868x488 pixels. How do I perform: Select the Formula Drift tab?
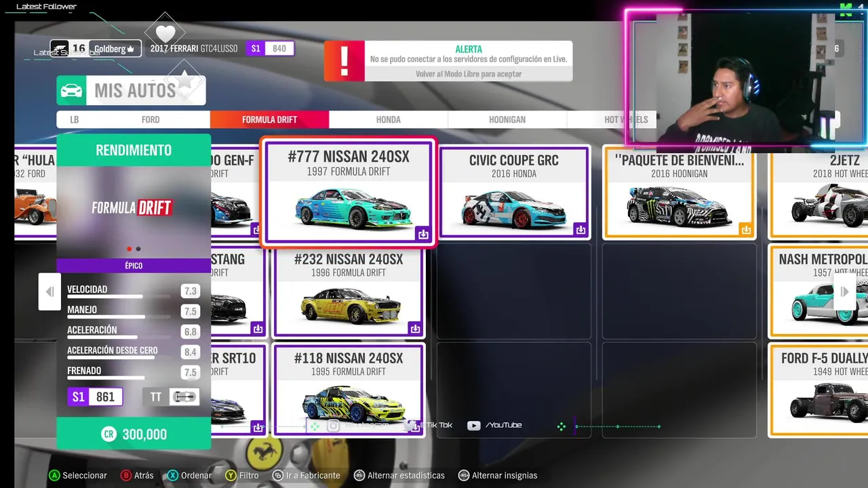point(269,120)
